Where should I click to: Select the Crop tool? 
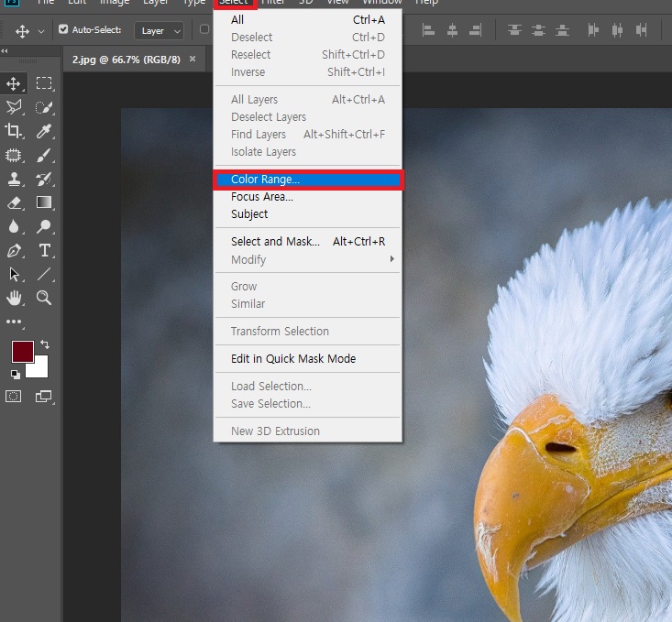14,131
